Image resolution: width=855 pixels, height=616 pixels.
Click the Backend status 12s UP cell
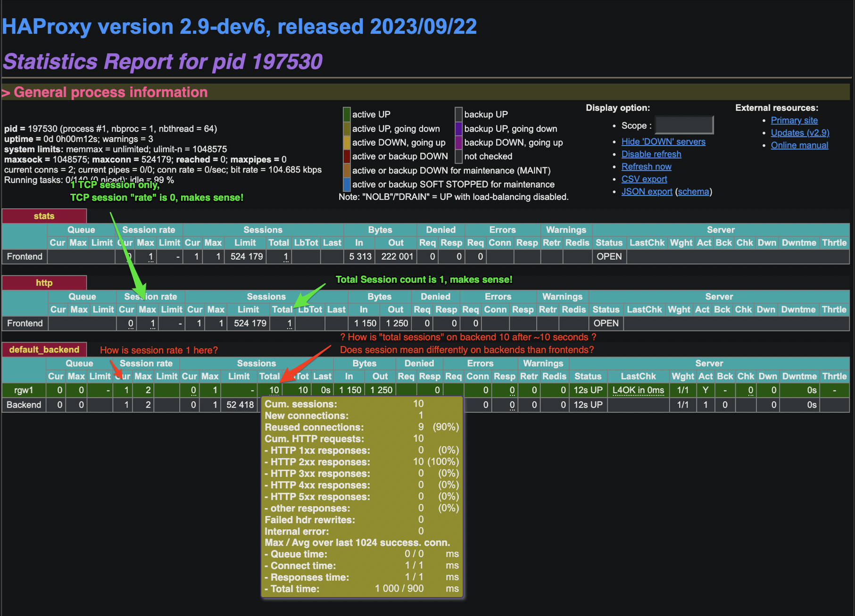(588, 405)
